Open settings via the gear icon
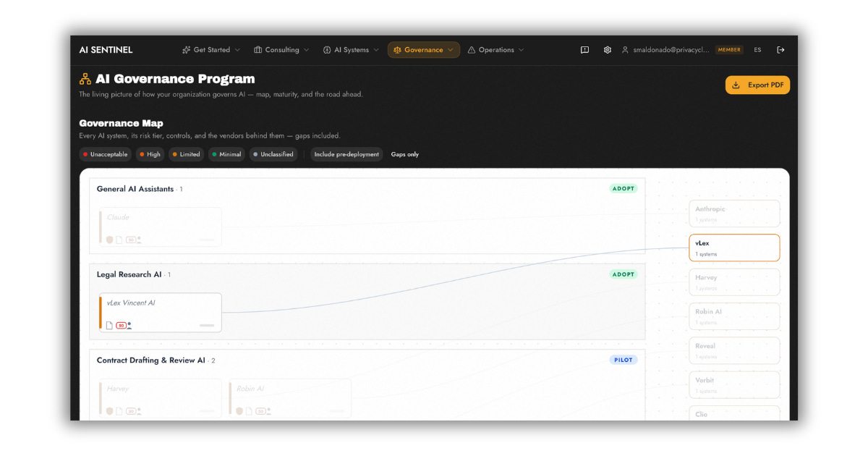868x456 pixels. tap(608, 50)
